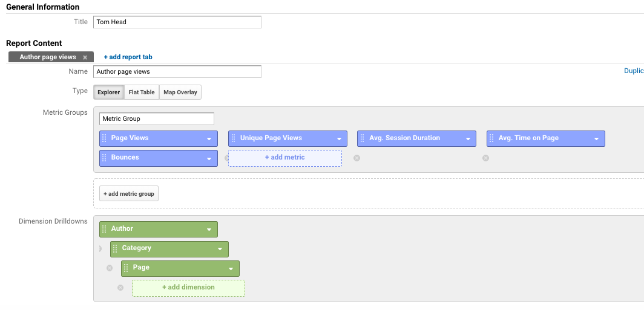Remove the Page dimension with x icon
This screenshot has width=644, height=310.
click(x=110, y=268)
